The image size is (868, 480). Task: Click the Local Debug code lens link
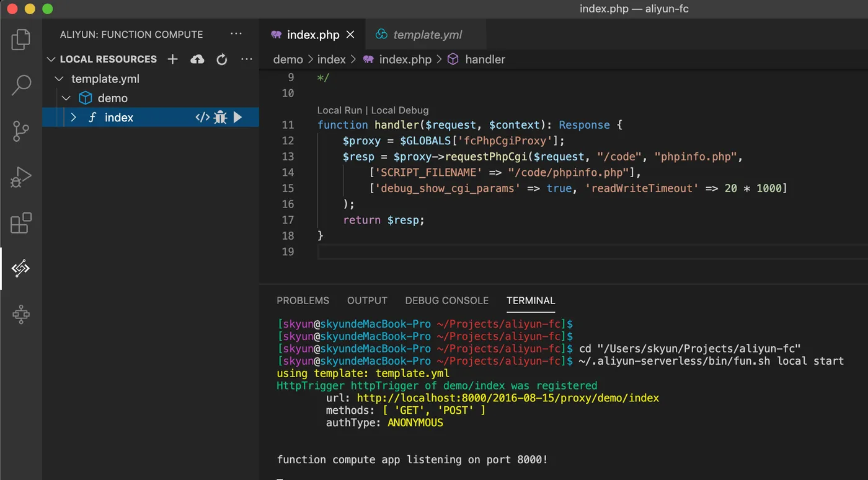[x=400, y=110]
